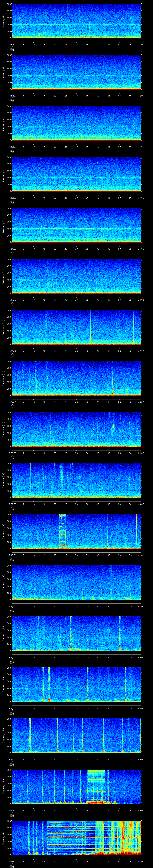Open the spectrogram panel starting at 17:36:00
This screenshot has width=153, height=868.
coord(76,327)
